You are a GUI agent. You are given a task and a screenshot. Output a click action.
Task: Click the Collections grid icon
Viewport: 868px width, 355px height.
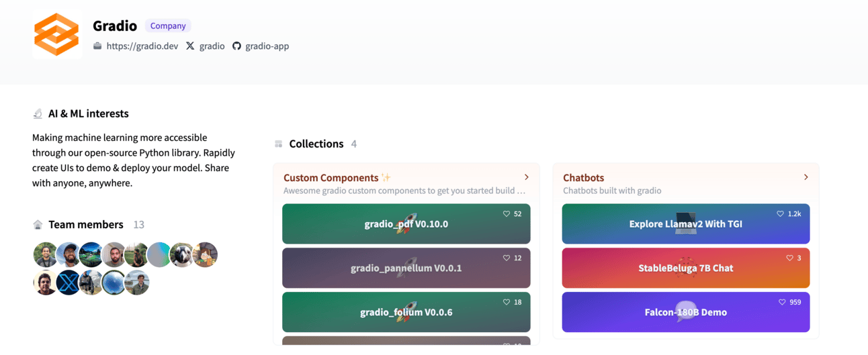click(279, 144)
